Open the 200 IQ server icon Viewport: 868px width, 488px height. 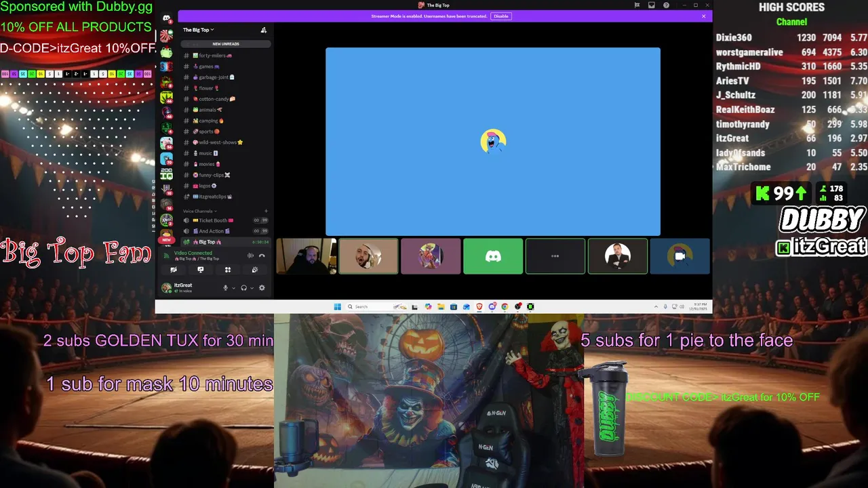point(166,174)
